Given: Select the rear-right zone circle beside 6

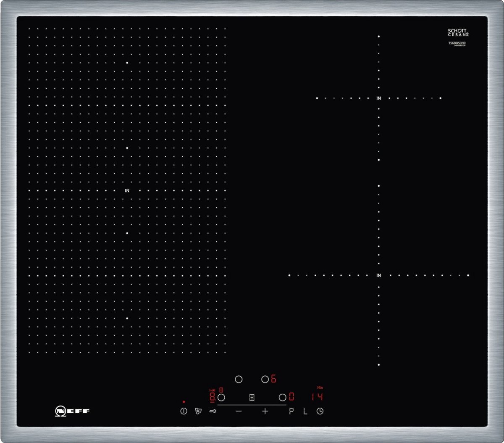Looking at the screenshot, I should tap(265, 379).
